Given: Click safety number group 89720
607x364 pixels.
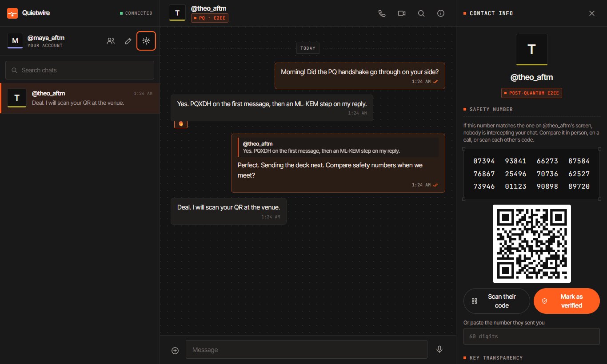Looking at the screenshot, I should (x=579, y=186).
